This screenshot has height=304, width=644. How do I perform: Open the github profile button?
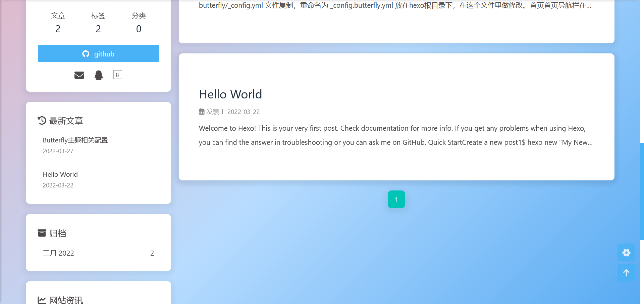pos(98,54)
